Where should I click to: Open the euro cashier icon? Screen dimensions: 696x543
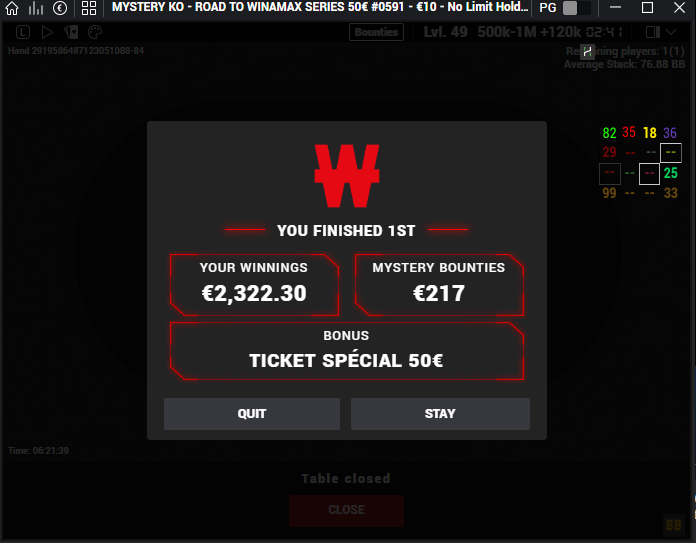pos(60,8)
